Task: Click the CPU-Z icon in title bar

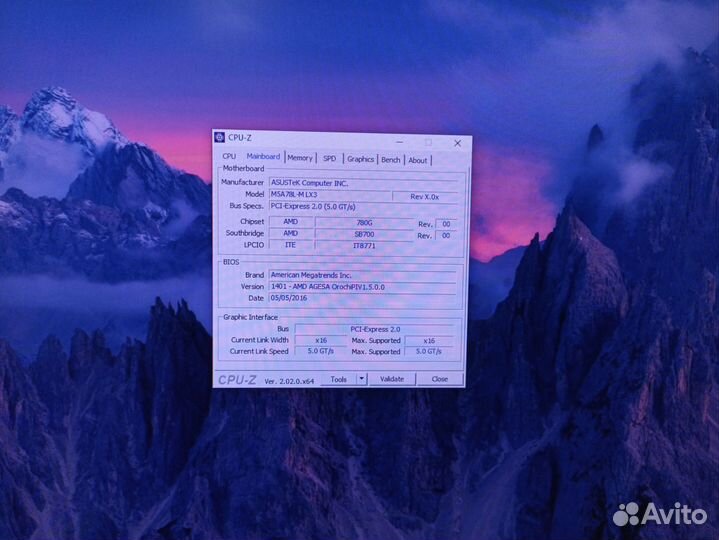Action: click(220, 138)
